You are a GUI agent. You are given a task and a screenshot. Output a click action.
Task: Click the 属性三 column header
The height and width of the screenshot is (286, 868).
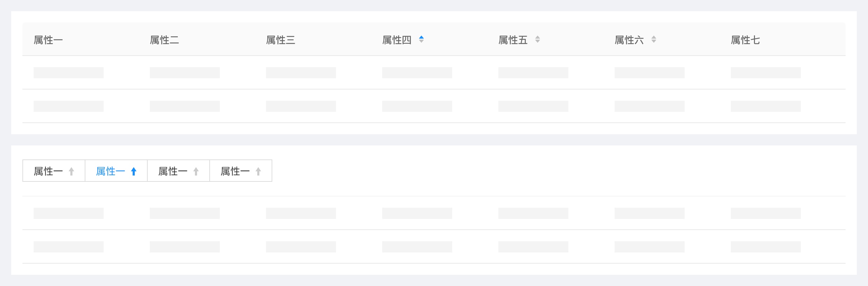coord(281,40)
